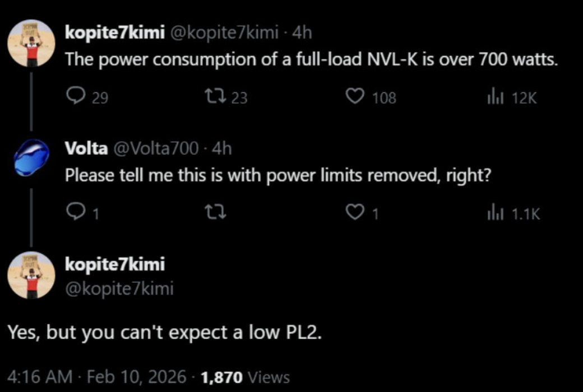The image size is (583, 392).
Task: Click the 1,870 Views count
Action: [x=245, y=377]
